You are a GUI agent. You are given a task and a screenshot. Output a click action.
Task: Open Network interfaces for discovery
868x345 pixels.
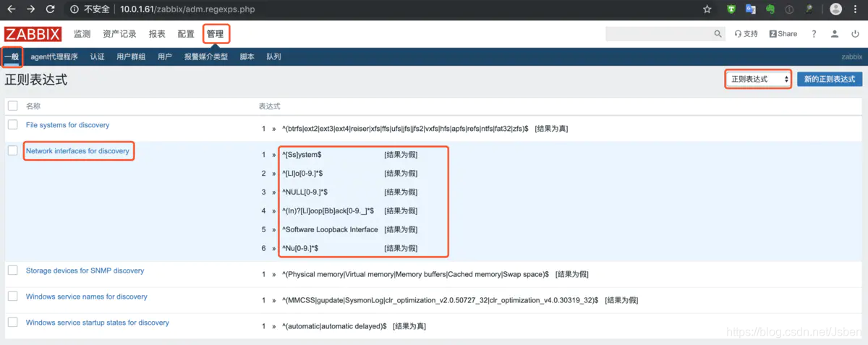(x=78, y=151)
